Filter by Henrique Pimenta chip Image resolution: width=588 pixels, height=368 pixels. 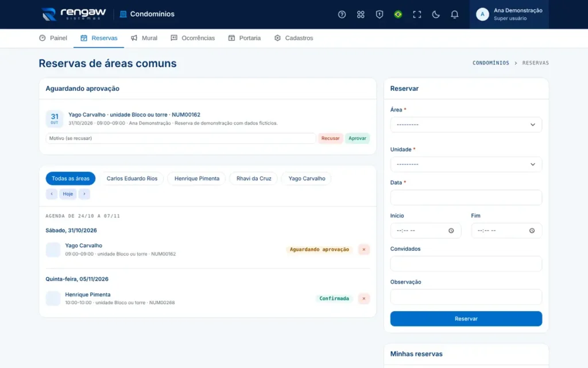[x=196, y=178]
